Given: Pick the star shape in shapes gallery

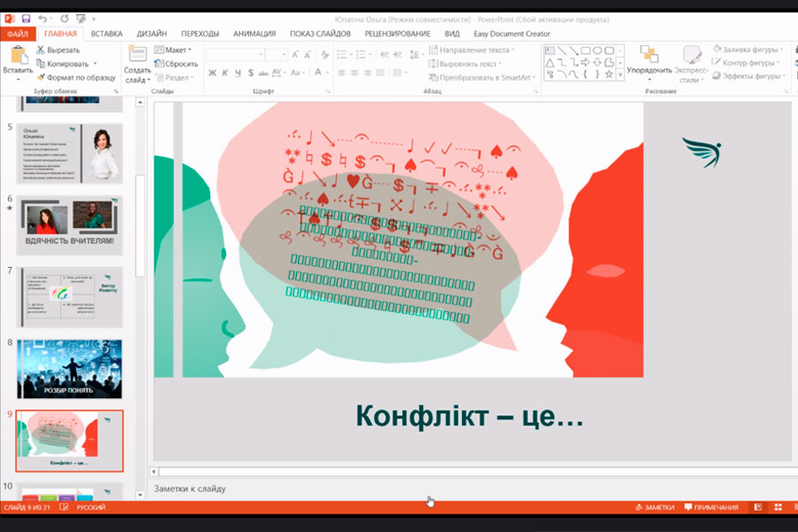Looking at the screenshot, I should coord(611,74).
